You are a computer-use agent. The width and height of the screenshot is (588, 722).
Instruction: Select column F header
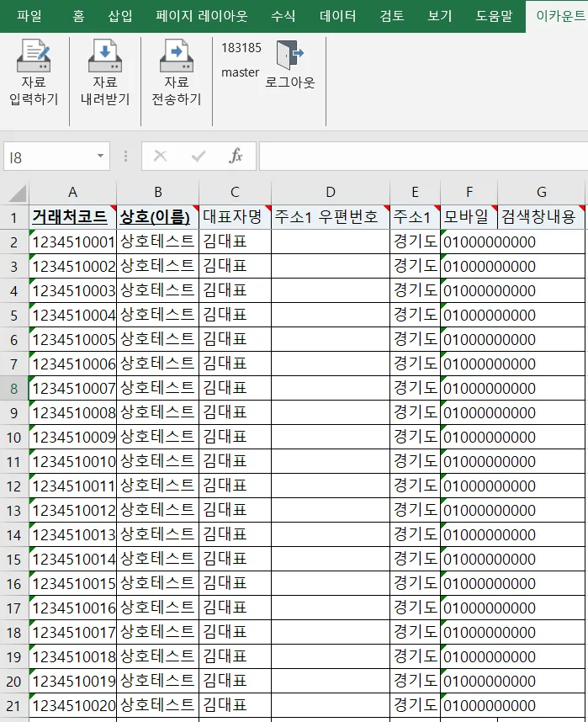[469, 192]
